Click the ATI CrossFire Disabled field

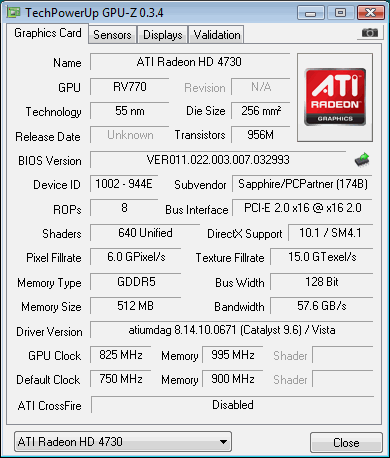click(233, 405)
